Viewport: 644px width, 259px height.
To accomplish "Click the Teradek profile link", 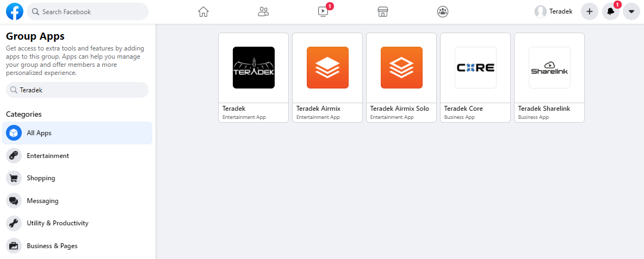I will (x=554, y=11).
